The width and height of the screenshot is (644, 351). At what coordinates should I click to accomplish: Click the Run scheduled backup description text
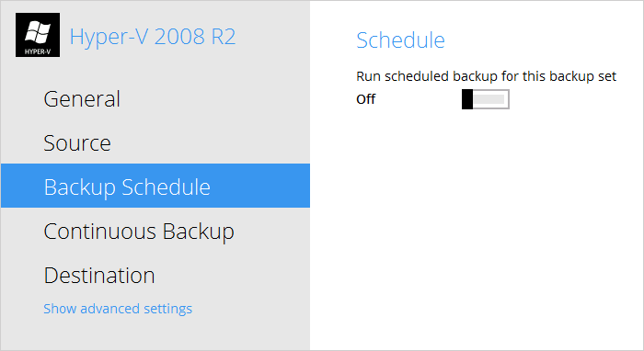(487, 76)
